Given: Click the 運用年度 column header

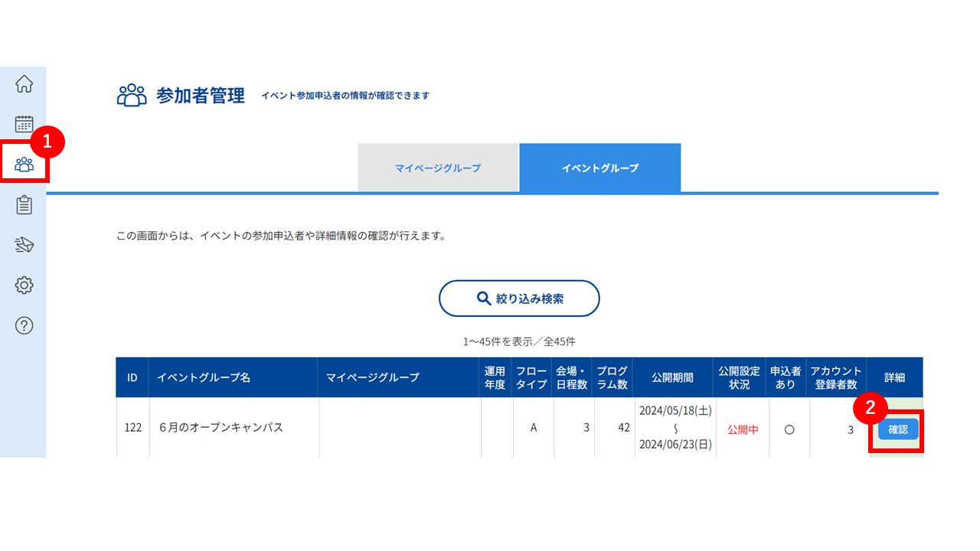Looking at the screenshot, I should 495,377.
